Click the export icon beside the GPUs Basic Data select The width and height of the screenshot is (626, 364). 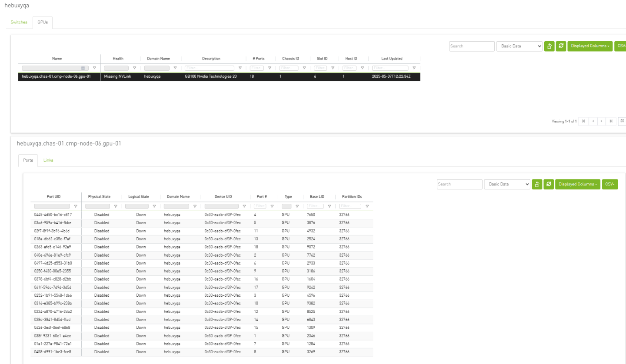(x=549, y=46)
